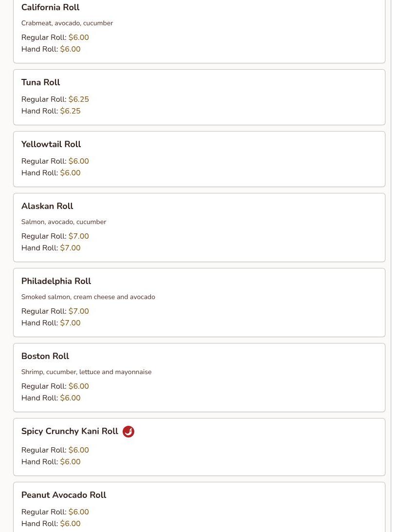Click the "Smoked salmon, cream cheese" description

pyautogui.click(x=88, y=297)
